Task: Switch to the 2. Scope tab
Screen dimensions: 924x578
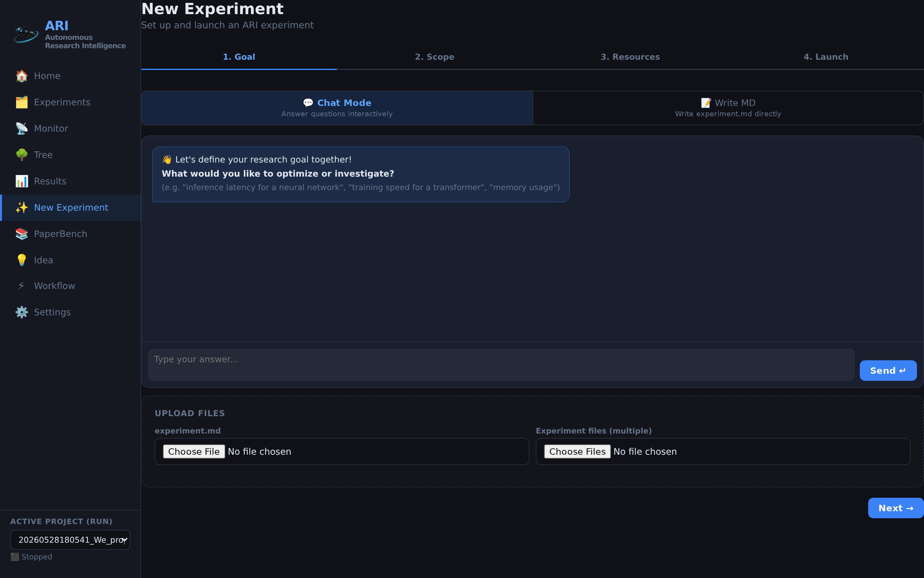Action: [x=434, y=57]
